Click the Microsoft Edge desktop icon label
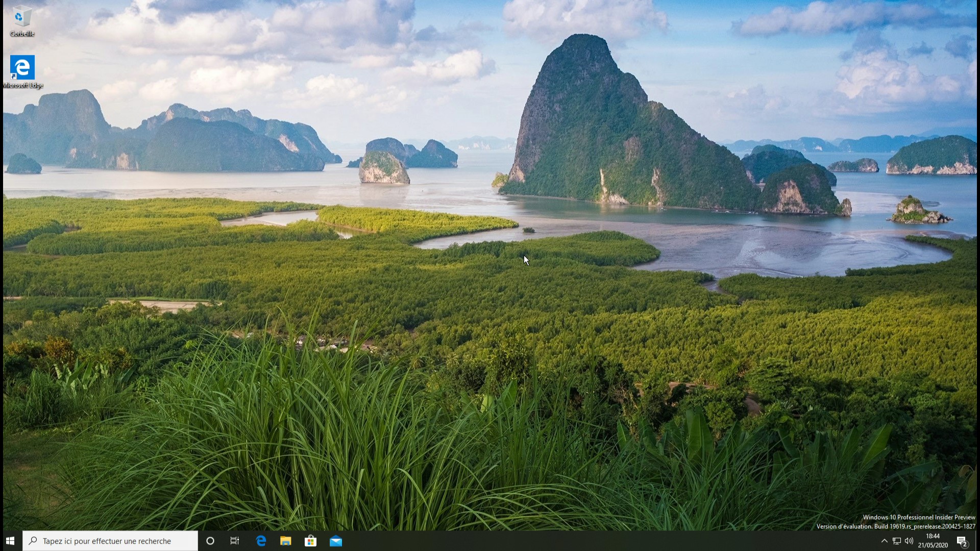This screenshot has height=551, width=980. [23, 85]
